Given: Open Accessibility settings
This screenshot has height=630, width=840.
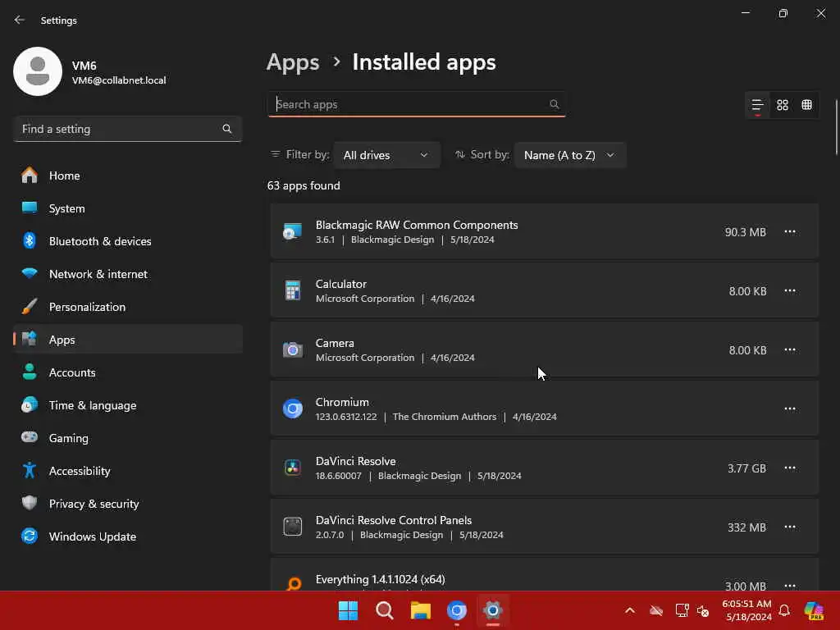Looking at the screenshot, I should (128, 471).
